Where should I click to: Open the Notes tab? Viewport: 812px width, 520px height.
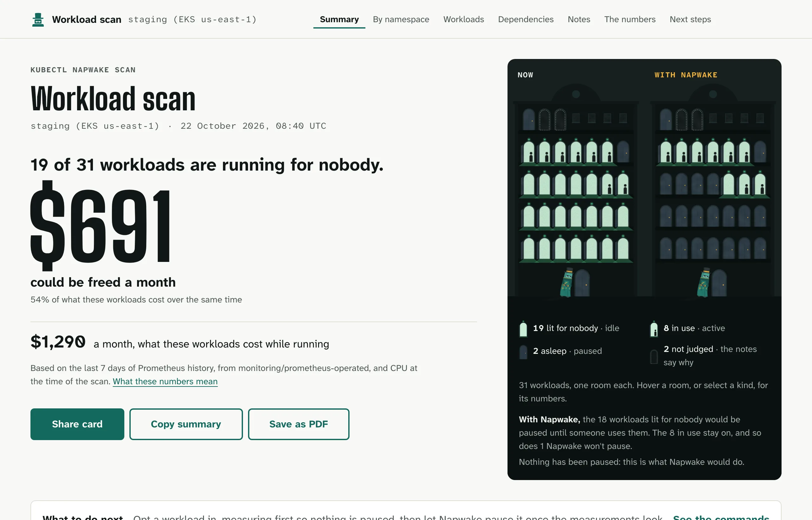click(x=579, y=19)
